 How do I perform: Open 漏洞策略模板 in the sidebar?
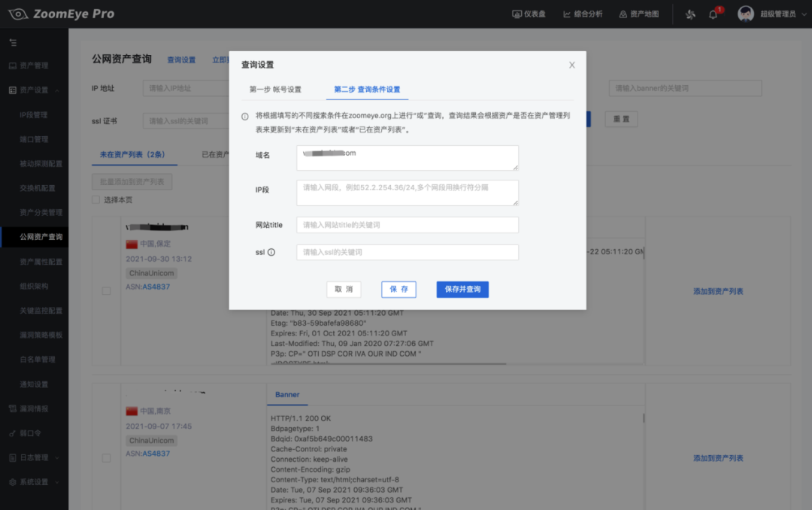[x=41, y=335]
